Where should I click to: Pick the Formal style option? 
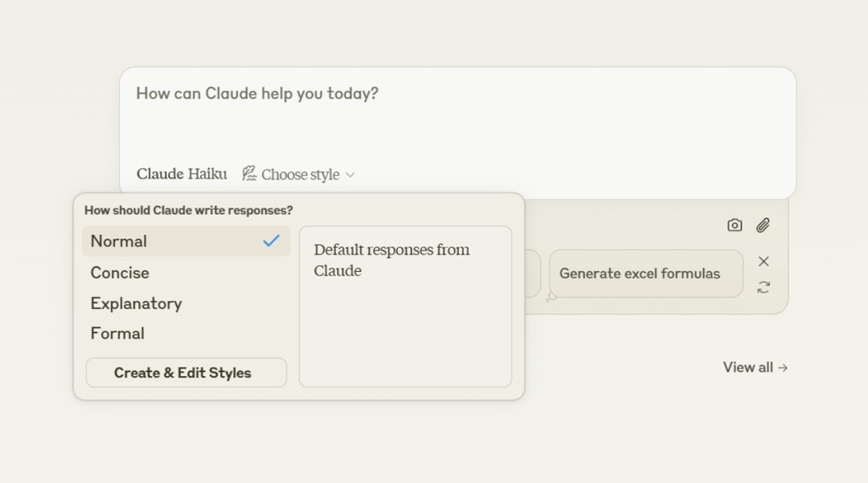(x=117, y=333)
